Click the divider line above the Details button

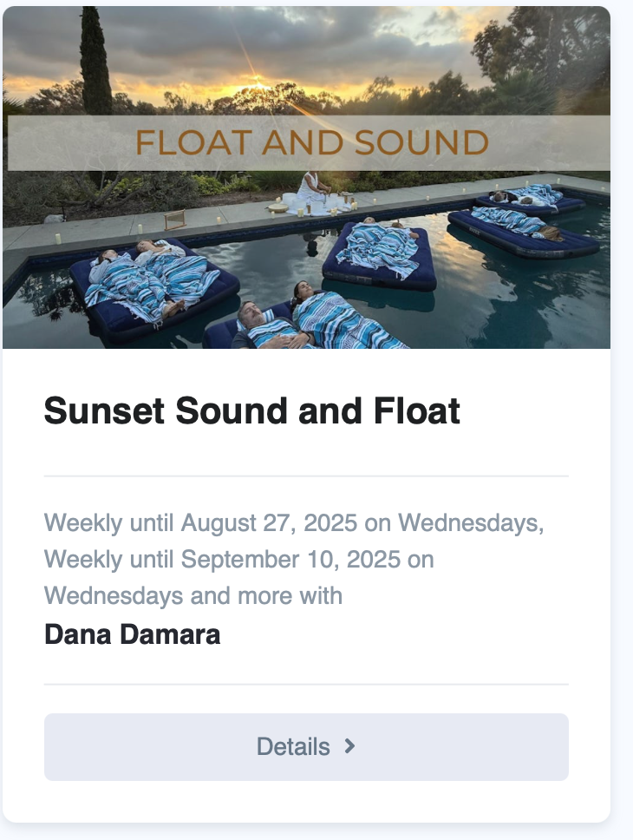click(306, 684)
